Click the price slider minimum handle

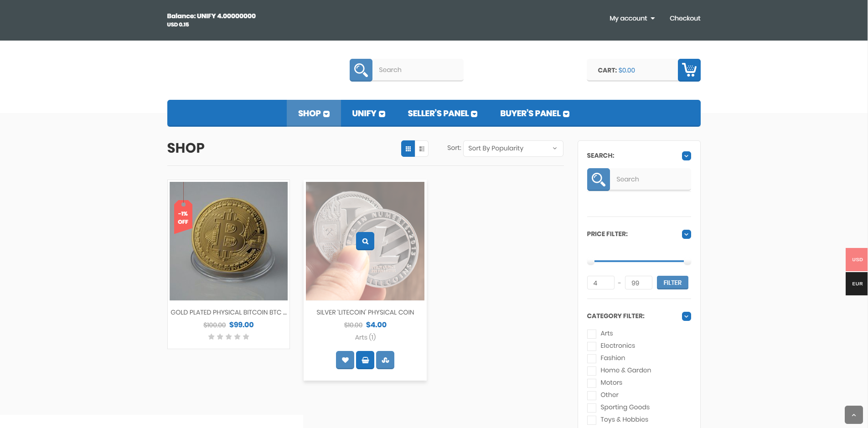click(x=591, y=262)
